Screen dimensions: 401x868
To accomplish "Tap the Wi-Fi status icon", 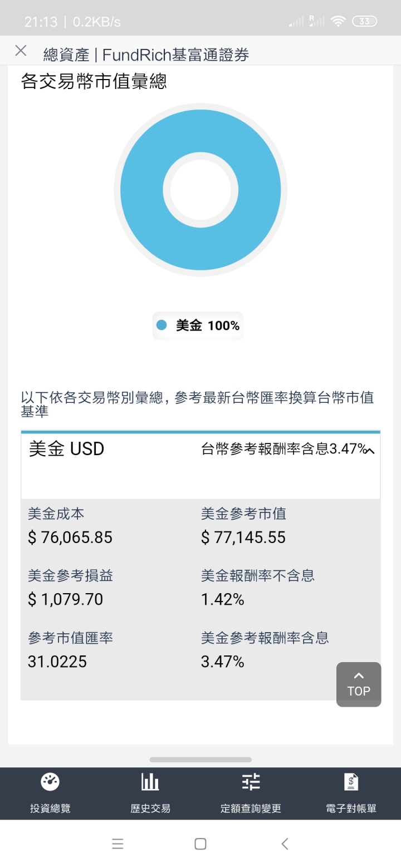I will click(338, 21).
